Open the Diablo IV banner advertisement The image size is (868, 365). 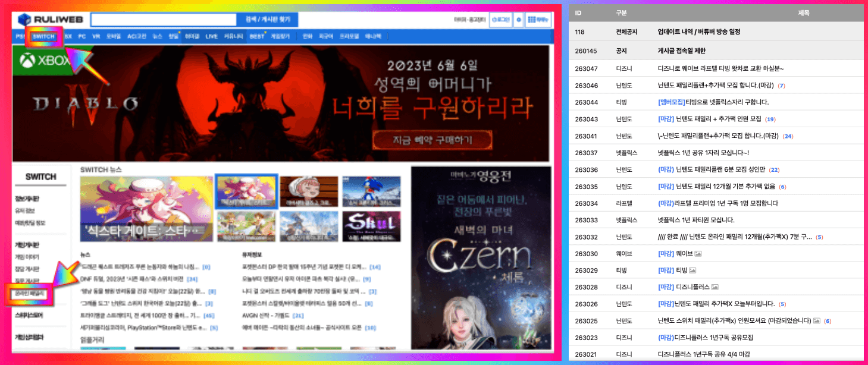280,103
